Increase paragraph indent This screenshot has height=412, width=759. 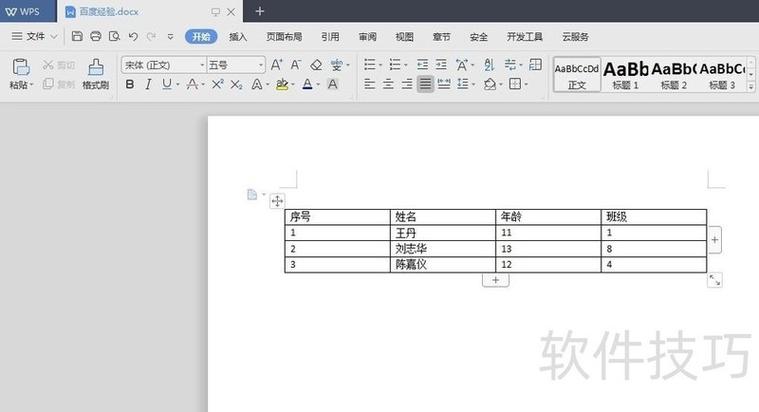pos(441,64)
